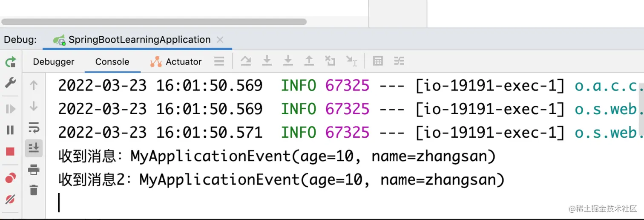
Task: Click the 收到消息2 MyApplicationEvent output line
Action: [x=282, y=179]
